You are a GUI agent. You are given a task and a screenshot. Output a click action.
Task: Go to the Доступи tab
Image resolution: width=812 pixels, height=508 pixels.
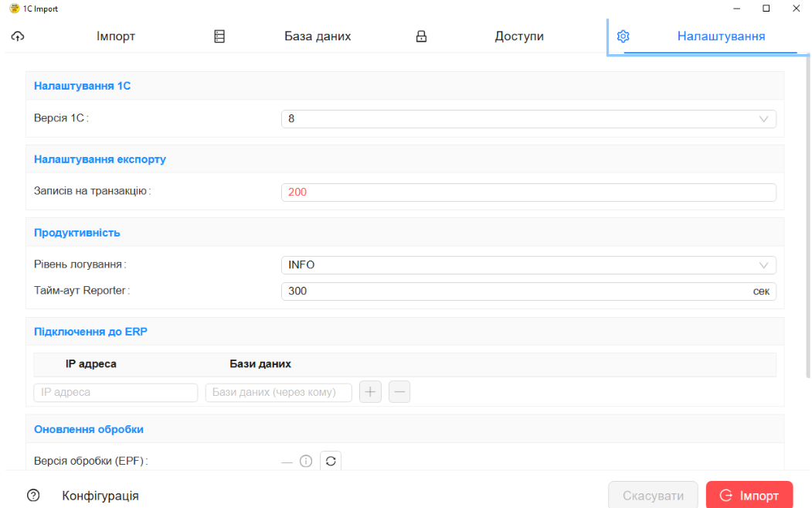point(519,36)
